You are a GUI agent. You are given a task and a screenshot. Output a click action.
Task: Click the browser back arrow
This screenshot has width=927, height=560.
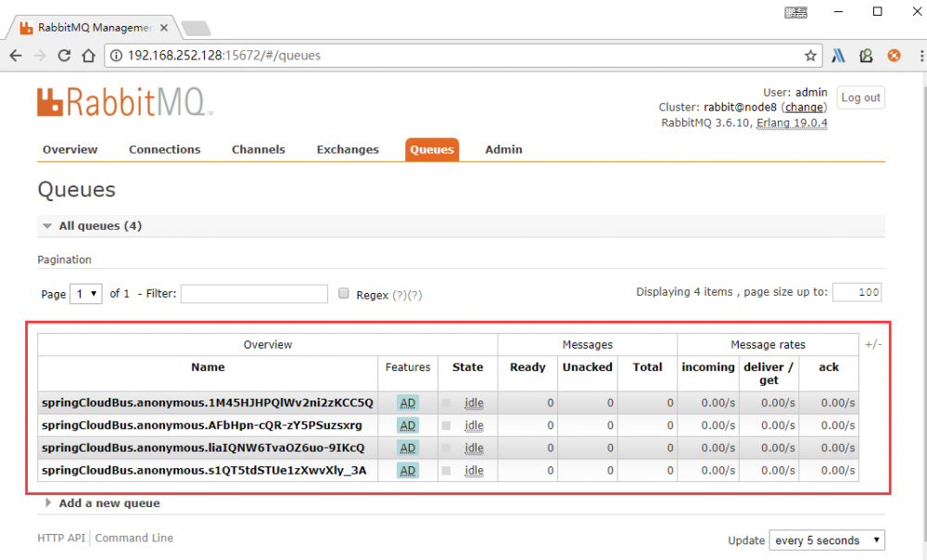pyautogui.click(x=16, y=56)
